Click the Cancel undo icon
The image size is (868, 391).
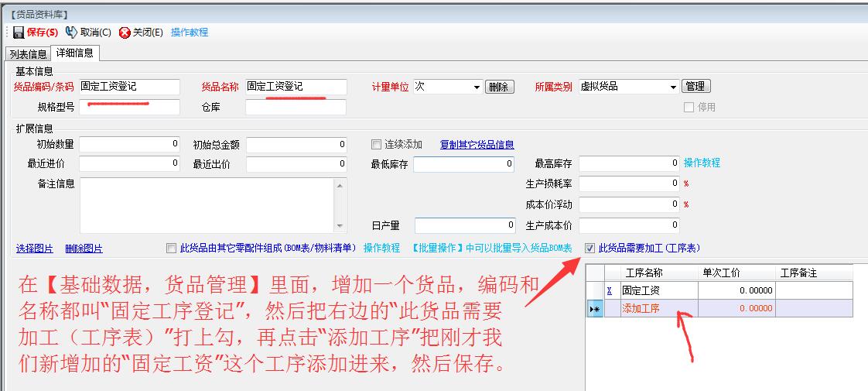pyautogui.click(x=71, y=33)
